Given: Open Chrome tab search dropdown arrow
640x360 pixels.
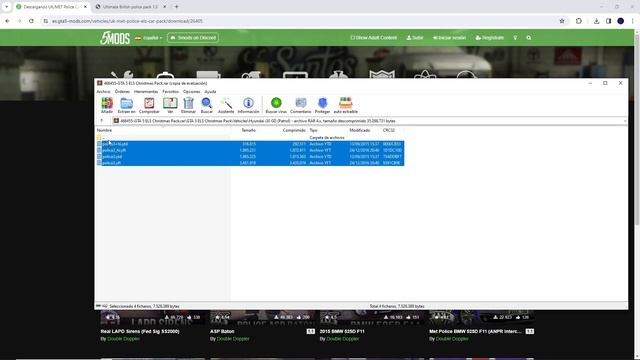Looking at the screenshot, I should tap(6, 7).
